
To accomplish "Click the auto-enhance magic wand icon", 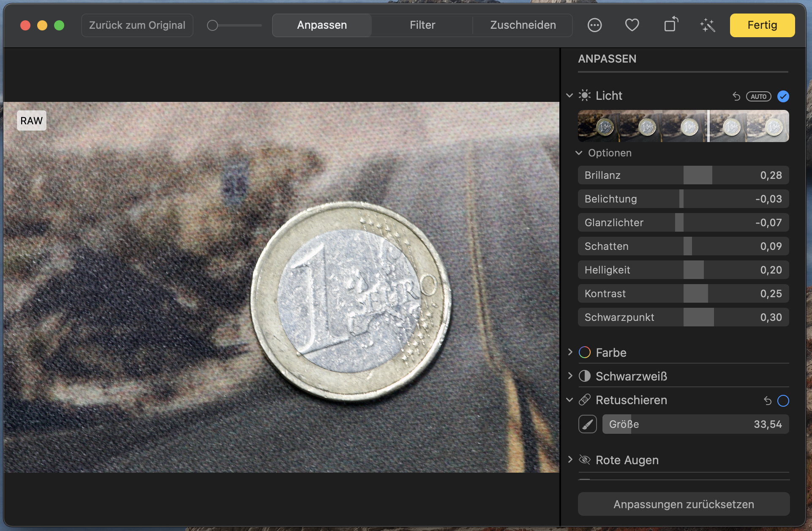I will click(708, 25).
